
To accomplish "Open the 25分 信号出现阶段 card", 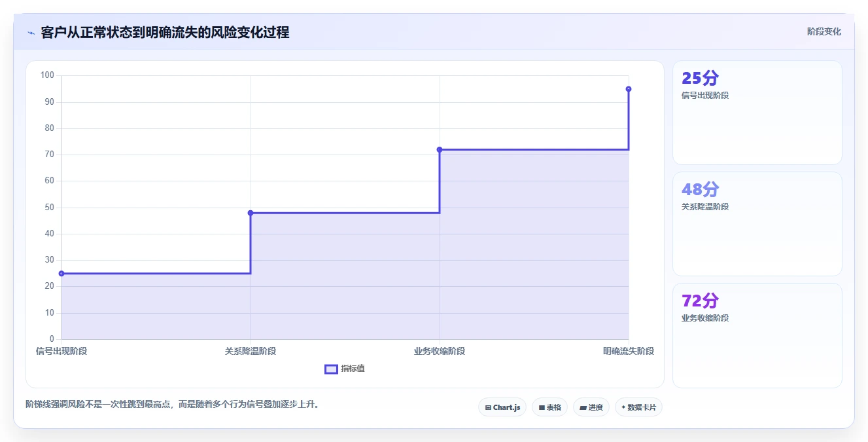I will click(757, 113).
